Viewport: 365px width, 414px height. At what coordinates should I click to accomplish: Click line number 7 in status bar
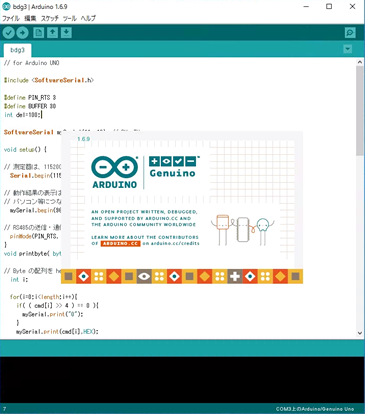tap(4, 409)
